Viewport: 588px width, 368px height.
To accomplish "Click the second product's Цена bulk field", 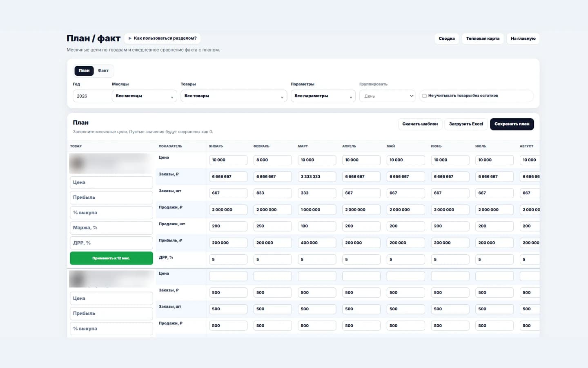I will [111, 298].
